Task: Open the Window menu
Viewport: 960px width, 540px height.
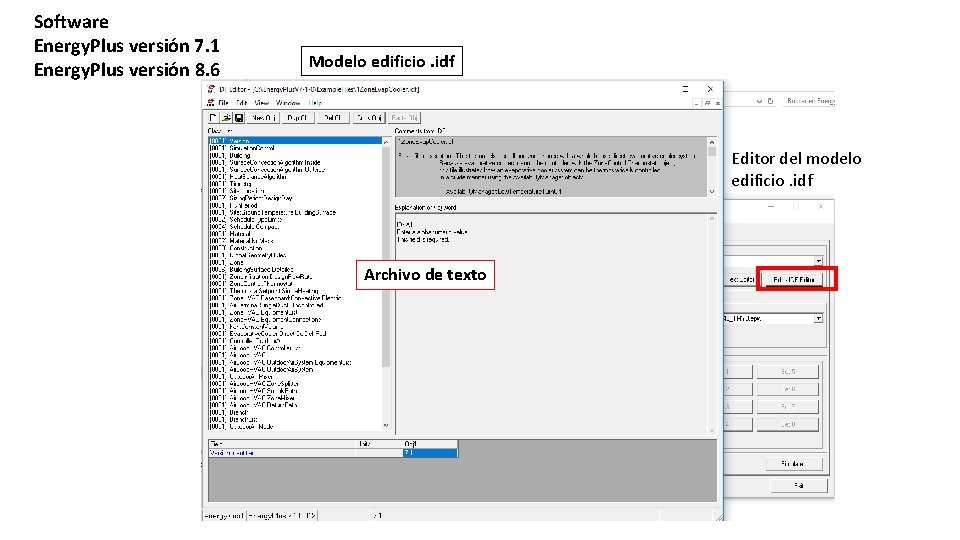Action: click(x=288, y=103)
